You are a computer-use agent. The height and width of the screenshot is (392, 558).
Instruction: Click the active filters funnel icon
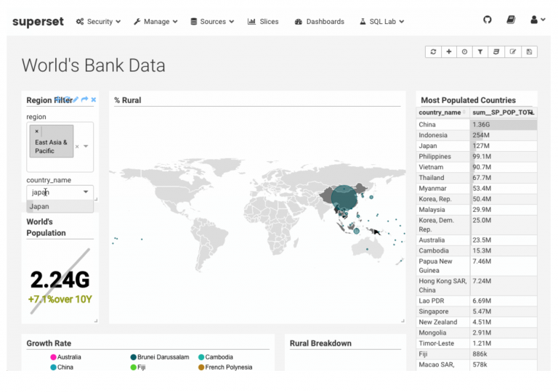[x=481, y=52]
